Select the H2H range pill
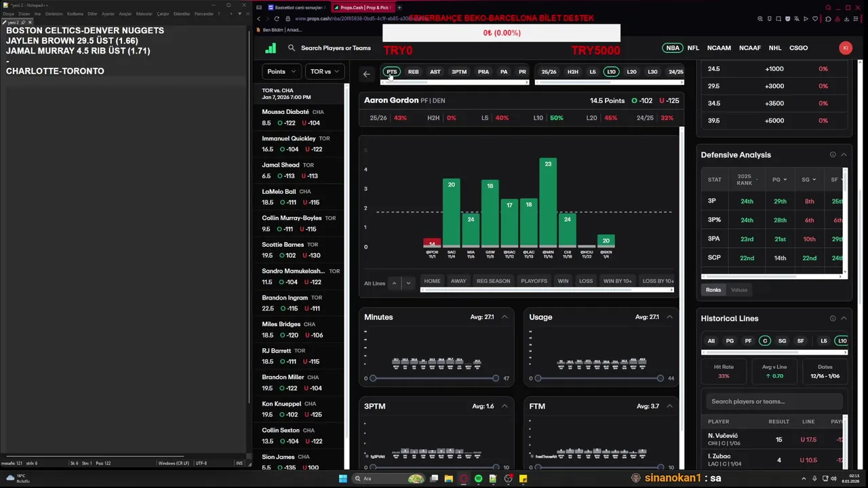This screenshot has height=488, width=868. (x=573, y=72)
